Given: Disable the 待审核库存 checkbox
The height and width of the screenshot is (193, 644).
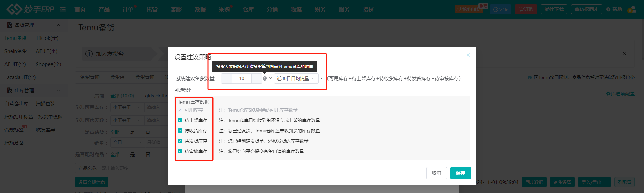Looking at the screenshot, I should click(180, 151).
